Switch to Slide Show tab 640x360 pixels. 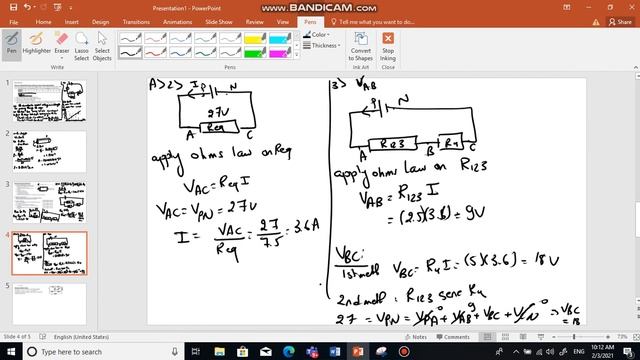pyautogui.click(x=219, y=22)
